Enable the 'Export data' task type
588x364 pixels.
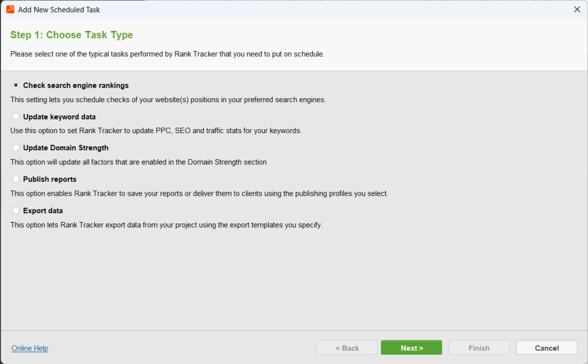click(16, 210)
